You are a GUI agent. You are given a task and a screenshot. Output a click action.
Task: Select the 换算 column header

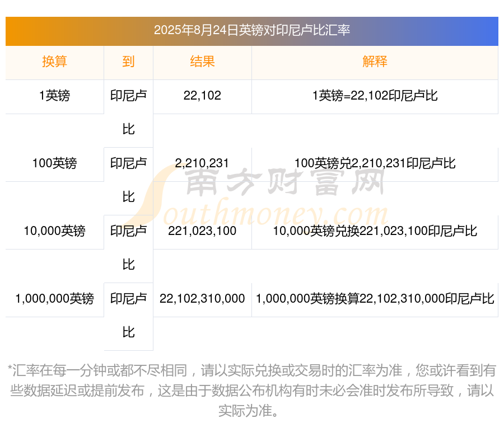click(x=55, y=62)
